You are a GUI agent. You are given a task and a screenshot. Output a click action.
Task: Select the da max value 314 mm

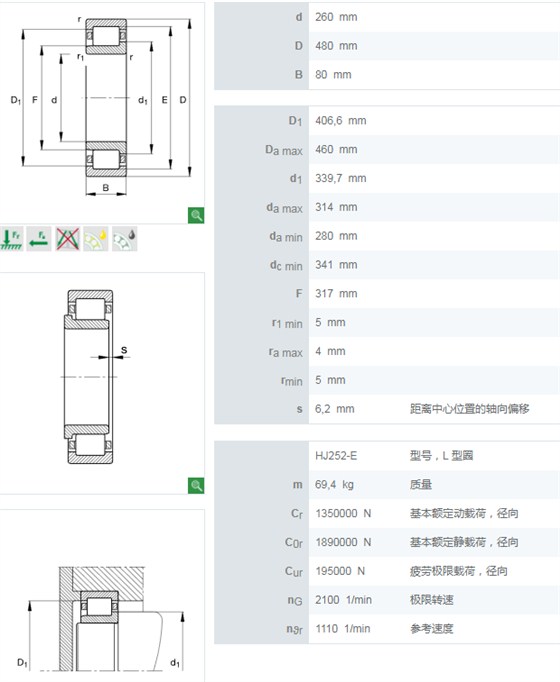click(x=336, y=207)
